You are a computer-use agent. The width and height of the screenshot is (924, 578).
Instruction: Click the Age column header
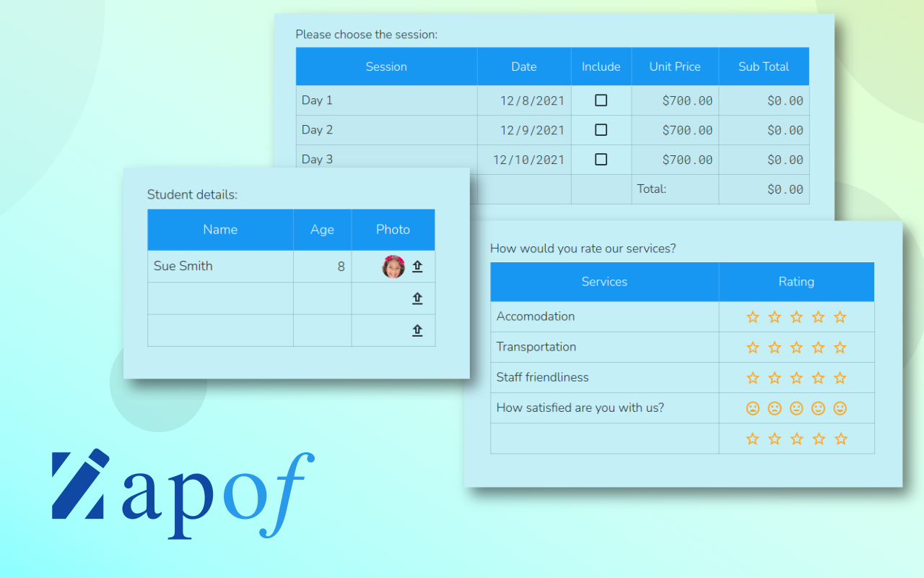pos(322,230)
